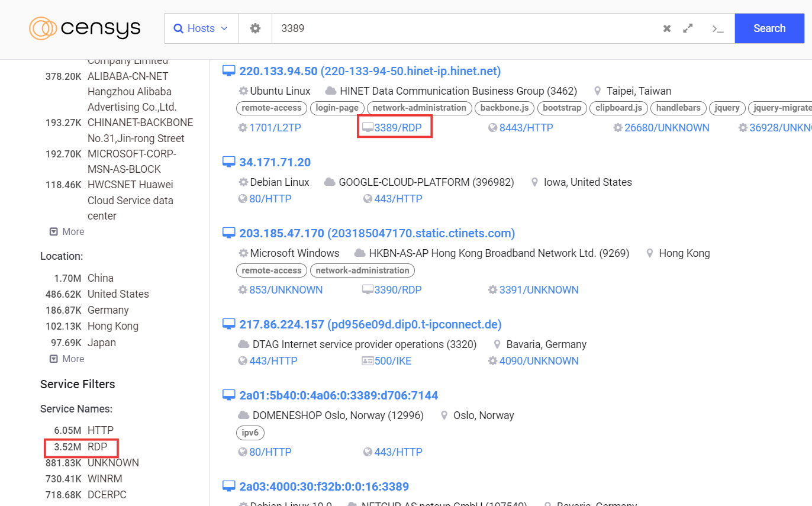Open search settings gear icon

(x=255, y=28)
